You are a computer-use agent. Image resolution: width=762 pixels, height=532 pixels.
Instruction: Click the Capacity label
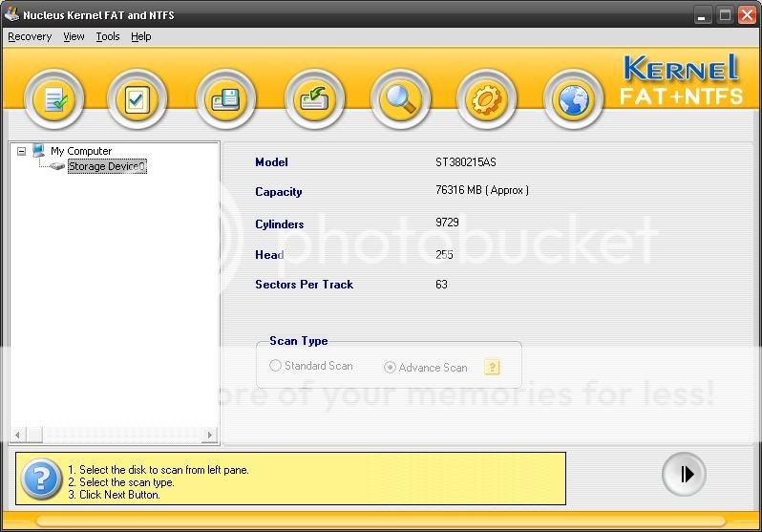279,192
